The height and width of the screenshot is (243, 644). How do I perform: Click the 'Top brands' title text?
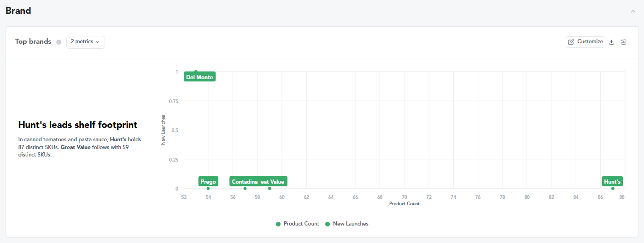pyautogui.click(x=33, y=41)
